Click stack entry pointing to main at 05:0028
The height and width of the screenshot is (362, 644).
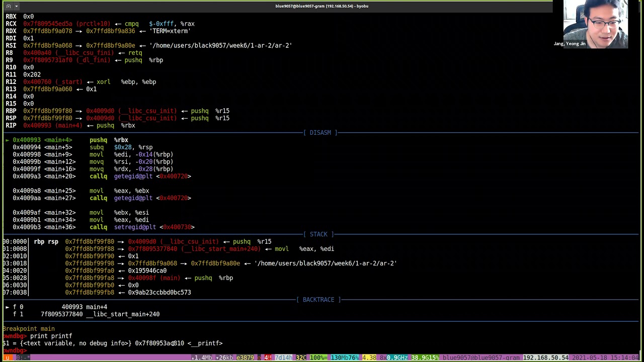[118, 278]
